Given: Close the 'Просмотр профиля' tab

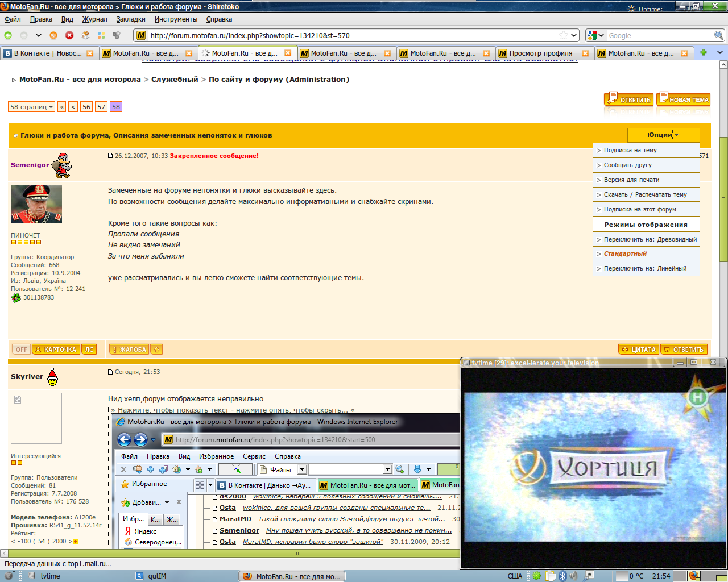Looking at the screenshot, I should [585, 53].
